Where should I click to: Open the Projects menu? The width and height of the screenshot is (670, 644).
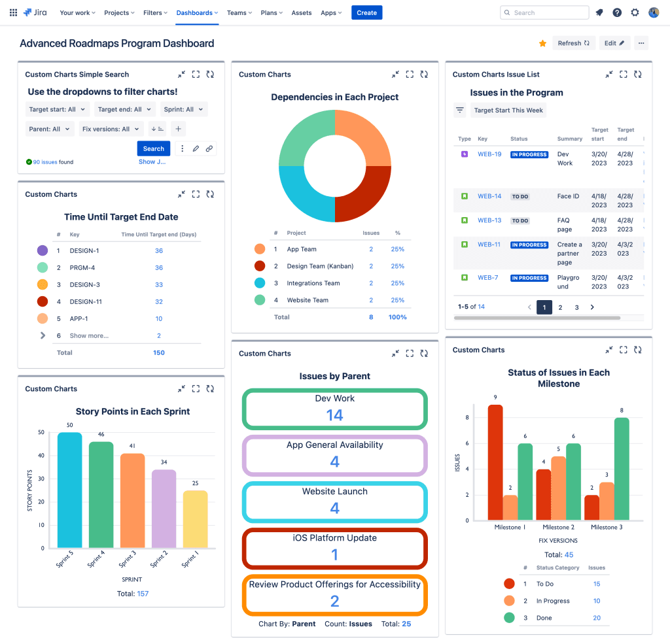pyautogui.click(x=118, y=12)
